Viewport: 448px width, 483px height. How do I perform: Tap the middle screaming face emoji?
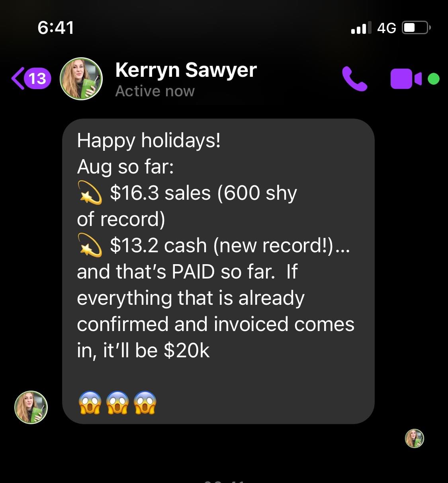point(117,403)
